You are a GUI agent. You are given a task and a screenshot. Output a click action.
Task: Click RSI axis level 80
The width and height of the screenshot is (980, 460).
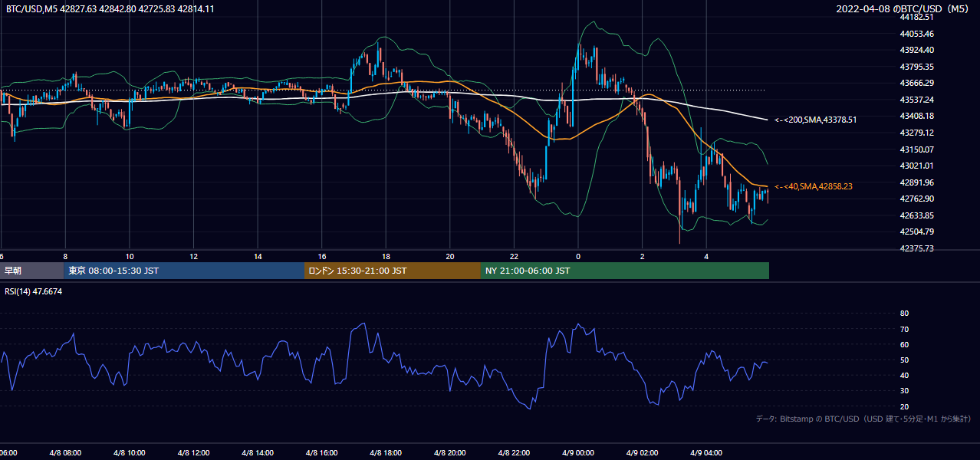coord(904,314)
